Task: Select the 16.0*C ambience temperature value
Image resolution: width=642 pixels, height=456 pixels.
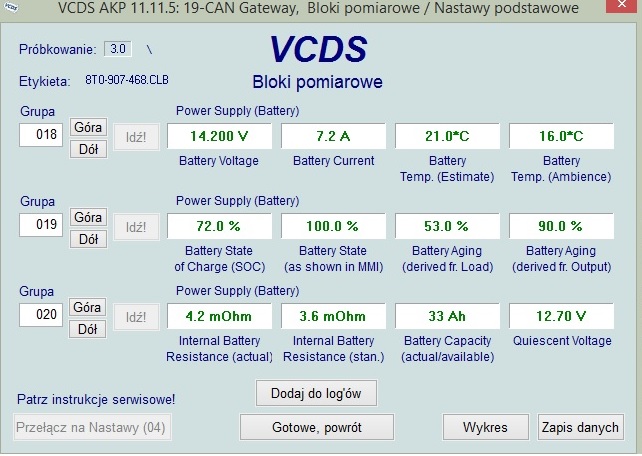Action: click(x=561, y=136)
